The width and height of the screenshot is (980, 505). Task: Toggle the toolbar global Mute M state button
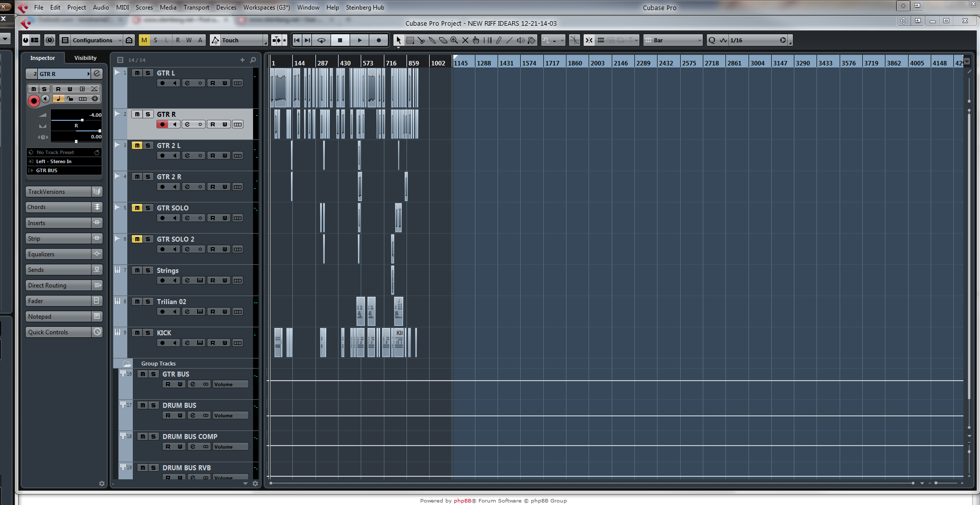click(144, 40)
